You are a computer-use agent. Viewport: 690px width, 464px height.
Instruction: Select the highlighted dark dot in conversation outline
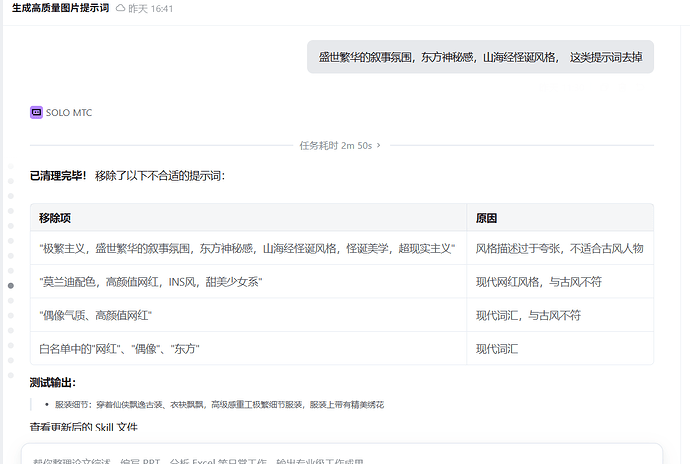[11, 286]
